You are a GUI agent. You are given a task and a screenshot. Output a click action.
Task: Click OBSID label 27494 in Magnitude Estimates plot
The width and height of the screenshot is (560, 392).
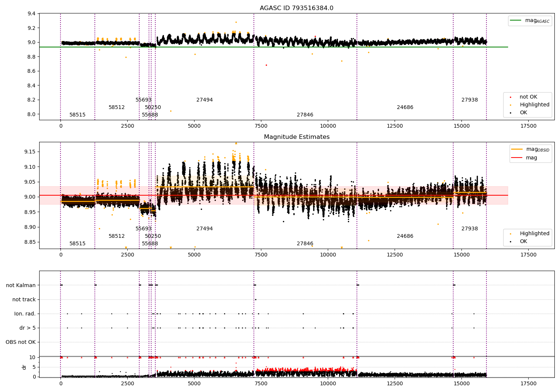(204, 229)
